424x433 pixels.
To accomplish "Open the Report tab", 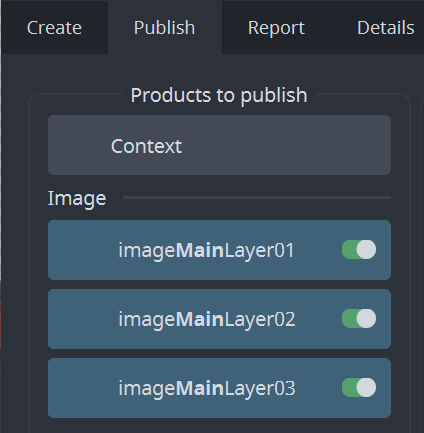I will 276,27.
